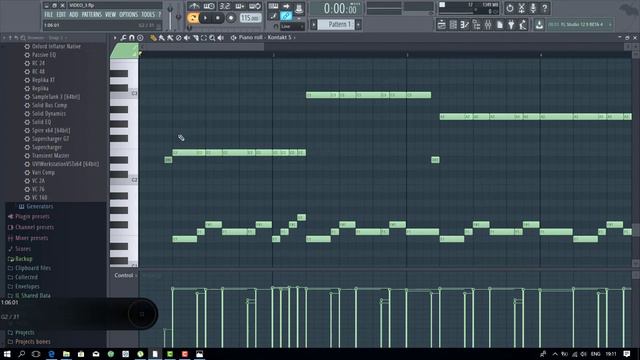Click the microphone icon at top right
Image resolution: width=640 pixels, height=360 pixels.
tap(533, 8)
